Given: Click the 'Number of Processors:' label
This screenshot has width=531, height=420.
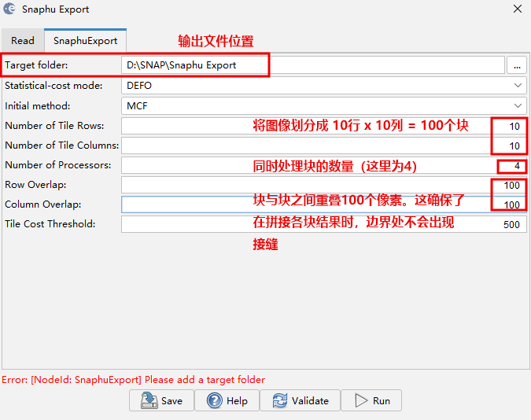Looking at the screenshot, I should click(x=58, y=165).
